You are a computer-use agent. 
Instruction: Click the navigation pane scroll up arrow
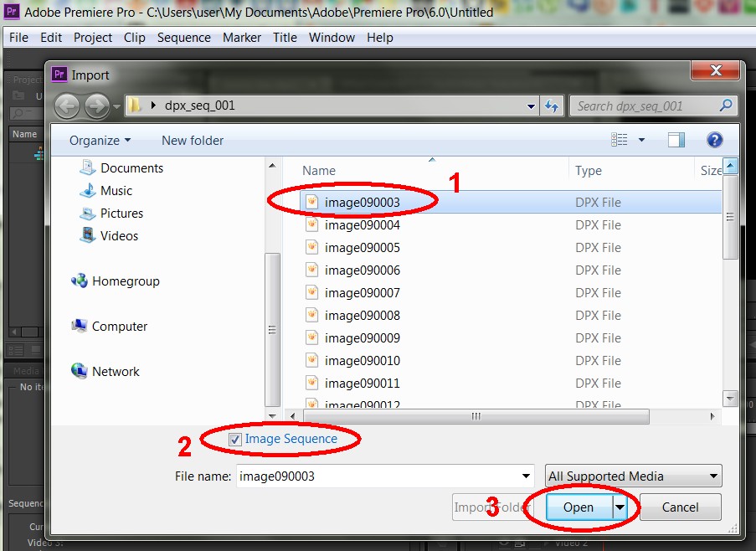(272, 166)
